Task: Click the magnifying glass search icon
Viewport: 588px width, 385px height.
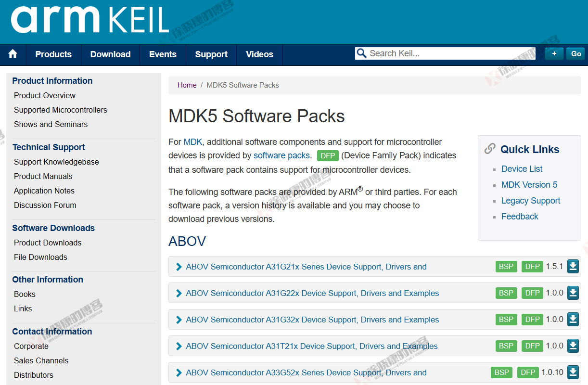Action: 361,53
